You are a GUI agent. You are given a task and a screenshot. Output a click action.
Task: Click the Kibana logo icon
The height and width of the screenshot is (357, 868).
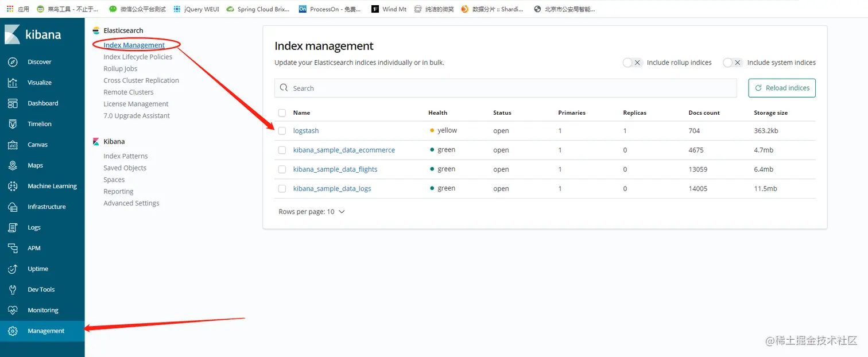tap(12, 34)
